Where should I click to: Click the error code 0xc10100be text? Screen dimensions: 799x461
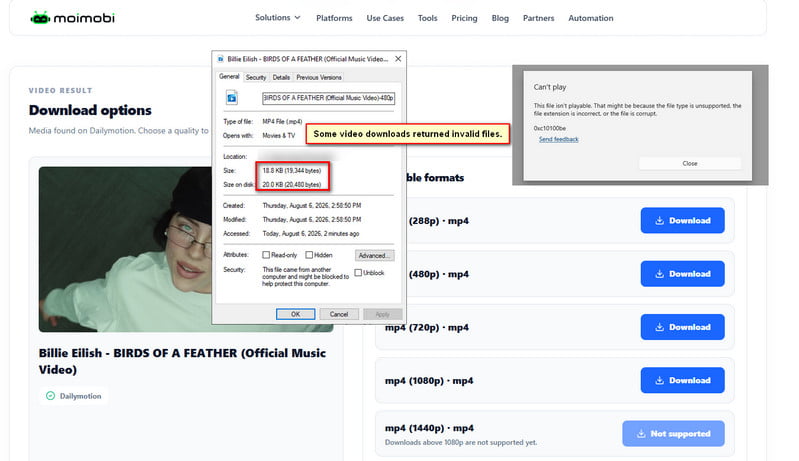coord(549,128)
